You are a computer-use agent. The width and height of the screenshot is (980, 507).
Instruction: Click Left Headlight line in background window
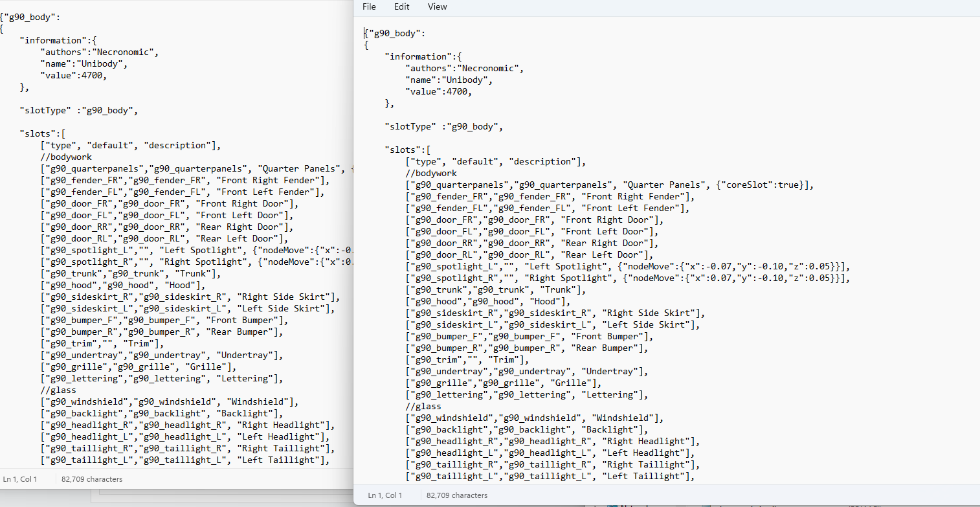pos(186,436)
